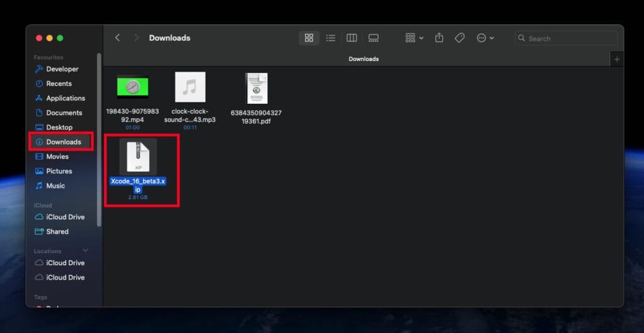Select the XIP archive file icon
Image resolution: width=644 pixels, height=333 pixels.
pos(138,156)
